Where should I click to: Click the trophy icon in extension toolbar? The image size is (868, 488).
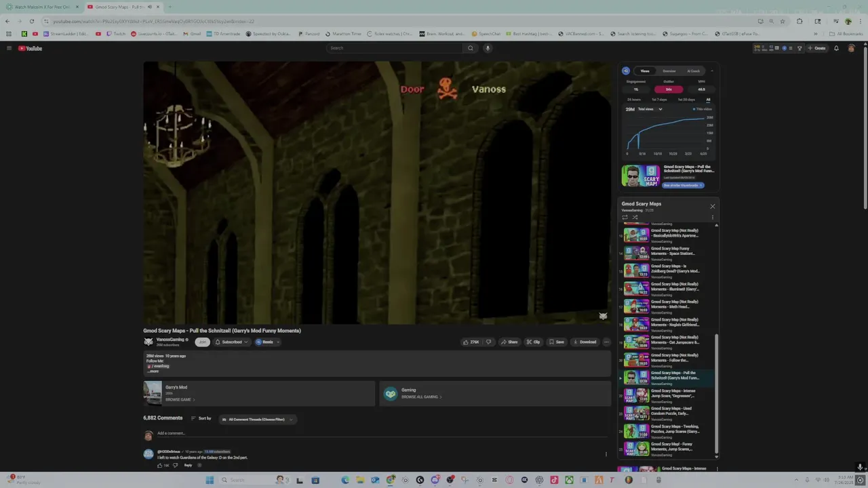pyautogui.click(x=800, y=48)
